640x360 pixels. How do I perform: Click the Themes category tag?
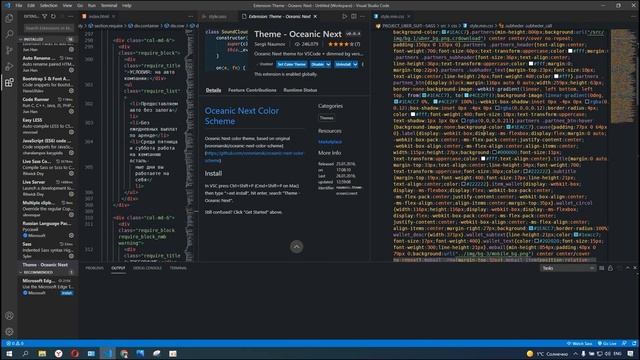[x=327, y=118]
